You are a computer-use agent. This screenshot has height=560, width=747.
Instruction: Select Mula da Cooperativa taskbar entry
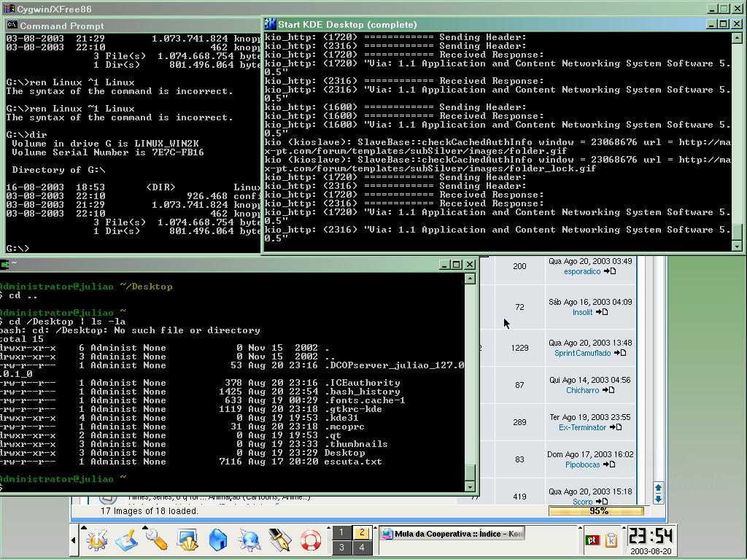coord(452,533)
